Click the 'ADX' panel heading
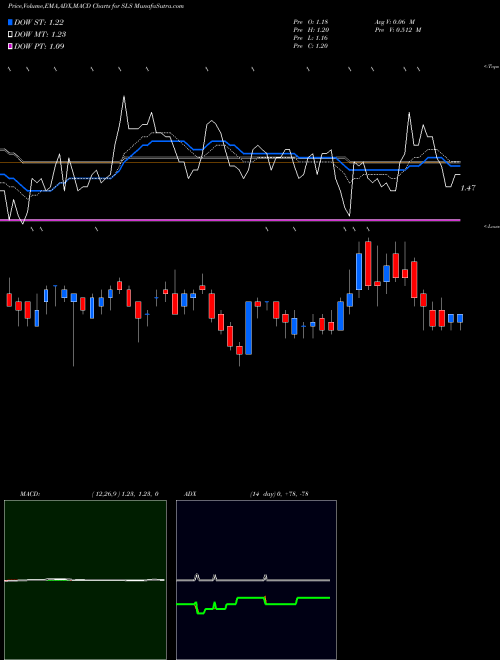The width and height of the screenshot is (500, 660). 190,494
